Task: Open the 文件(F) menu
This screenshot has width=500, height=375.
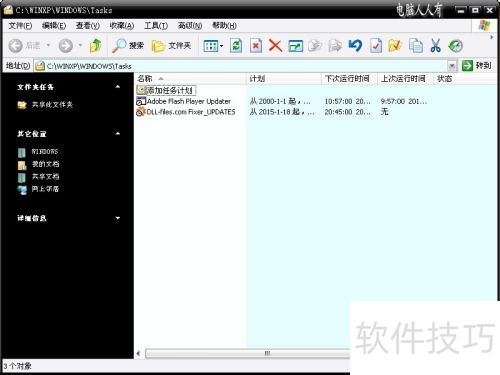Action: click(20, 26)
